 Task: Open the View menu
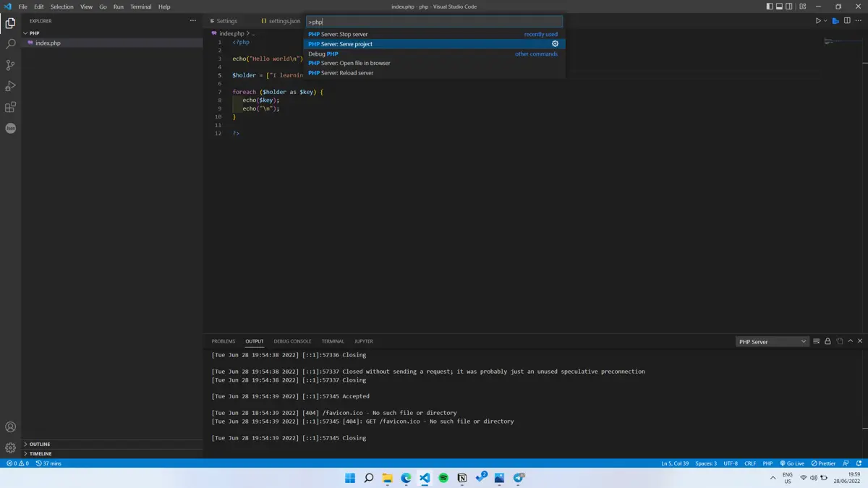tap(86, 7)
